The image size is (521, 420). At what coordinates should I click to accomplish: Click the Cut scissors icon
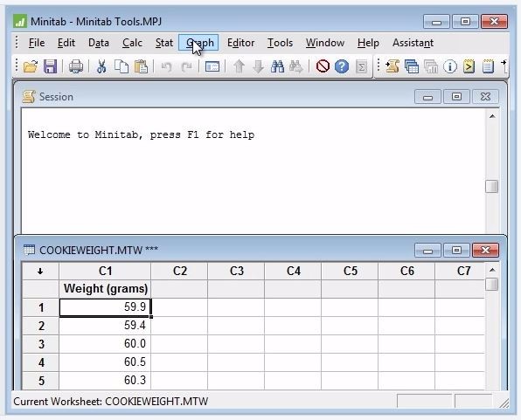(101, 66)
